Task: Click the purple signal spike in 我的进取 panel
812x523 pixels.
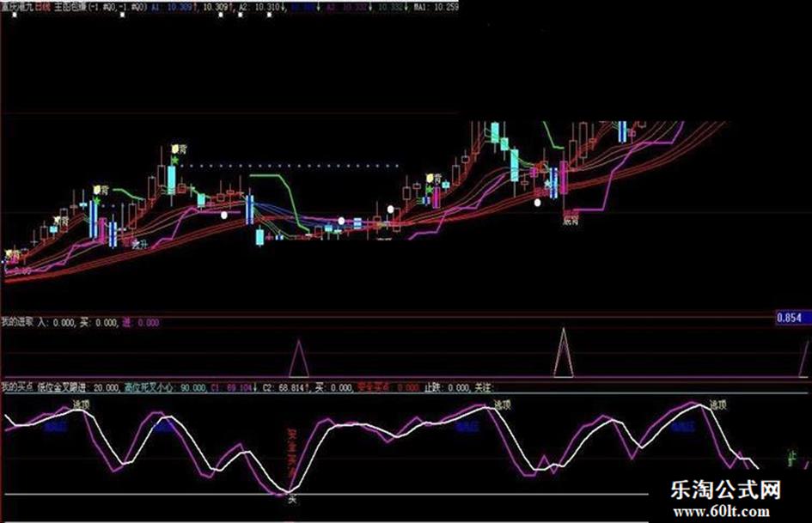Action: pos(299,358)
